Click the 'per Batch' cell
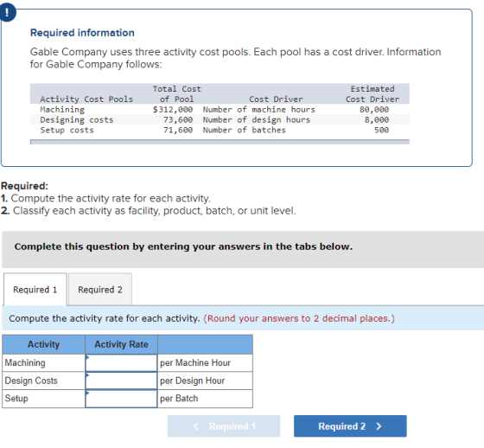Screen dimensions: 484x448 coord(205,399)
